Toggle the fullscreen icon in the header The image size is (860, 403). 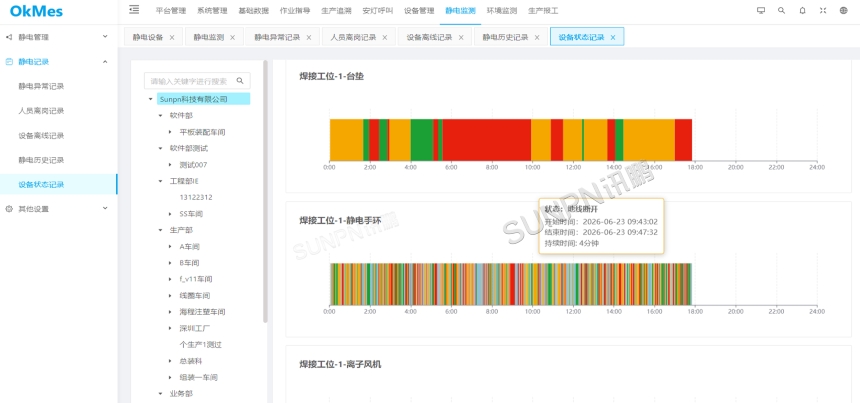point(823,10)
